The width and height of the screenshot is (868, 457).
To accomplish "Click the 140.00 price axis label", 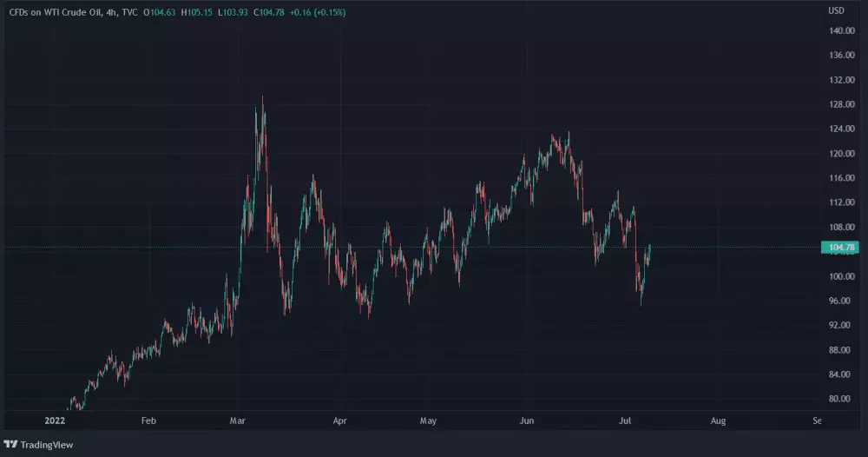I will [842, 31].
